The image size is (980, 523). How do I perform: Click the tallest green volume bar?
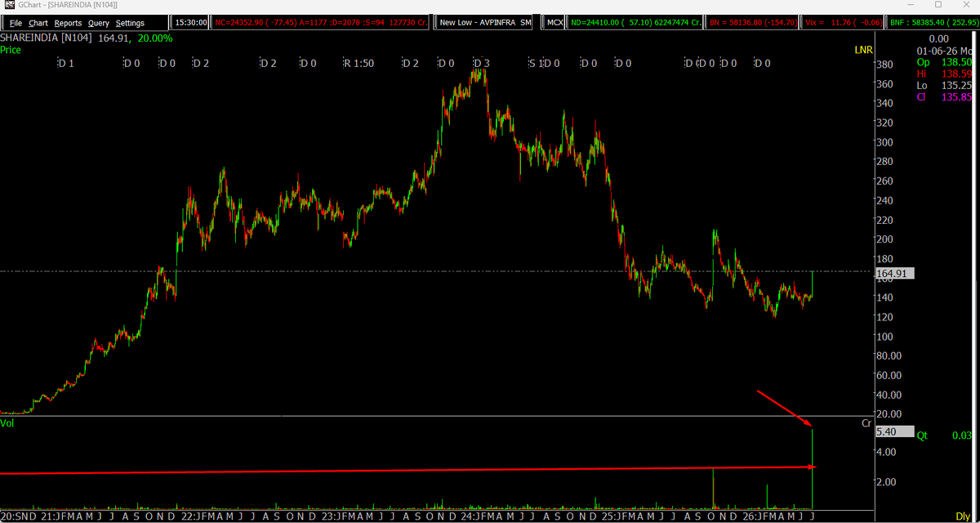click(813, 468)
